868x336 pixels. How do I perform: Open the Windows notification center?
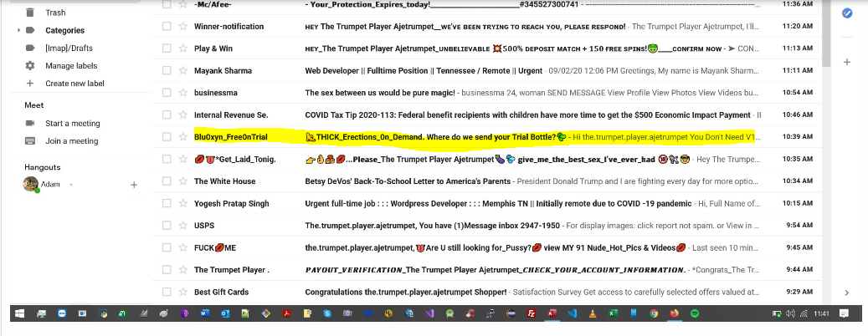click(x=844, y=313)
